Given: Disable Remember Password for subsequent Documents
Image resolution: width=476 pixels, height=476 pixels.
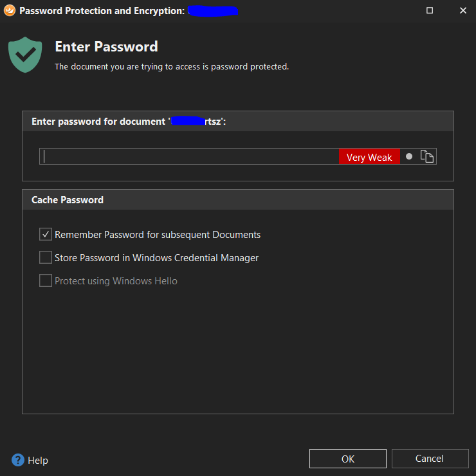Looking at the screenshot, I should coord(46,235).
